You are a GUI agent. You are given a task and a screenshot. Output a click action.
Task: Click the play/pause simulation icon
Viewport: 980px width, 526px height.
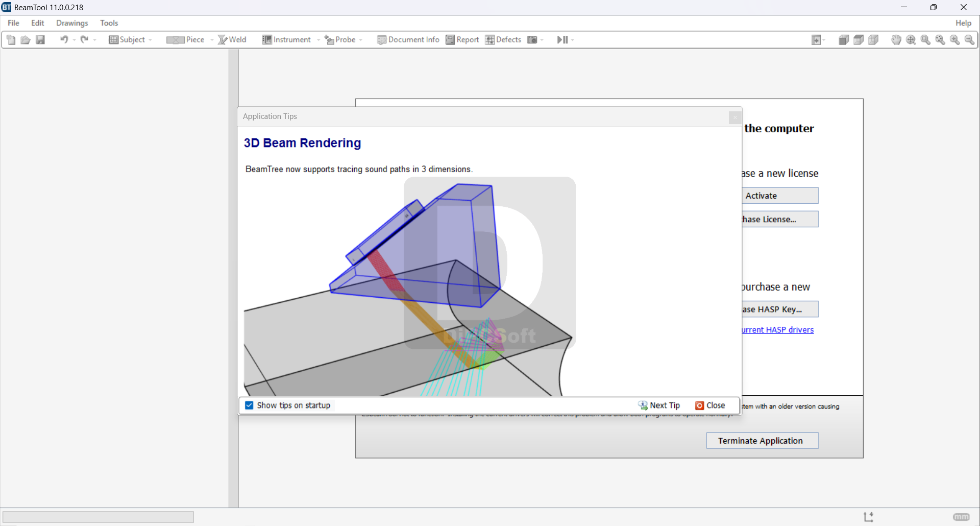coord(562,40)
